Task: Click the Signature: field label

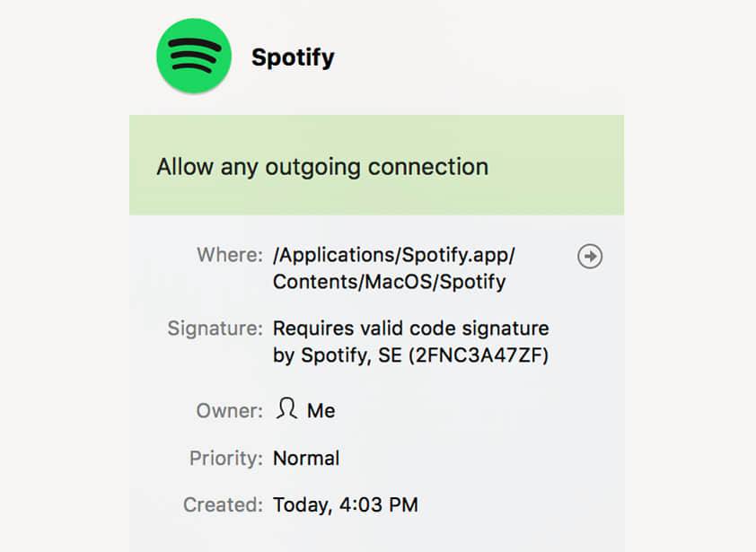Action: [x=215, y=329]
